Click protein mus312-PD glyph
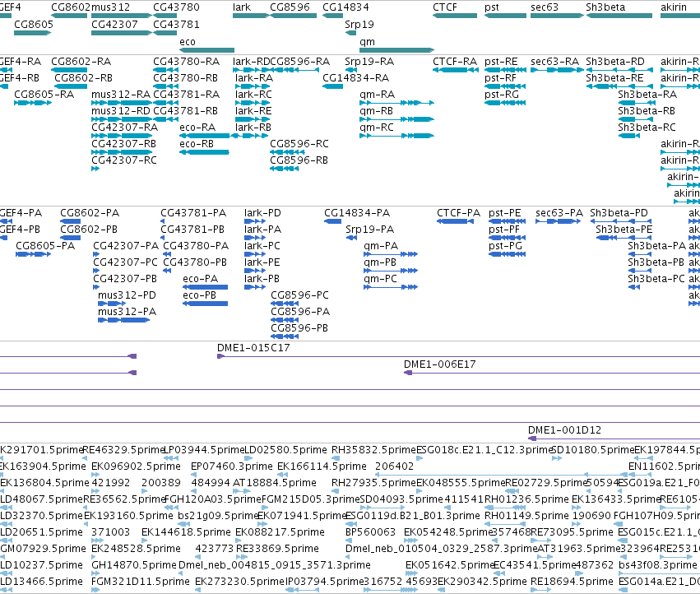This screenshot has width=700, height=594. coord(112,304)
